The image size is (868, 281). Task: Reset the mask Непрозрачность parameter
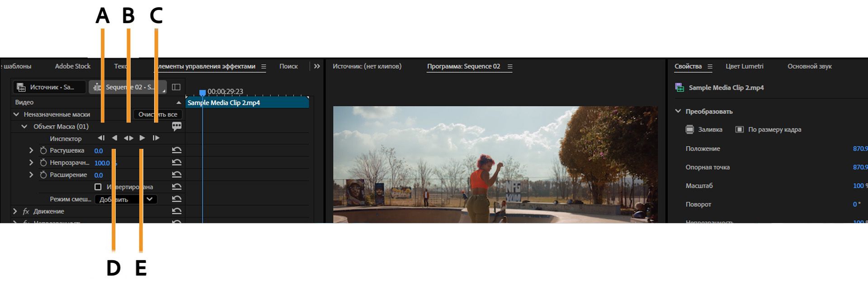point(177,162)
